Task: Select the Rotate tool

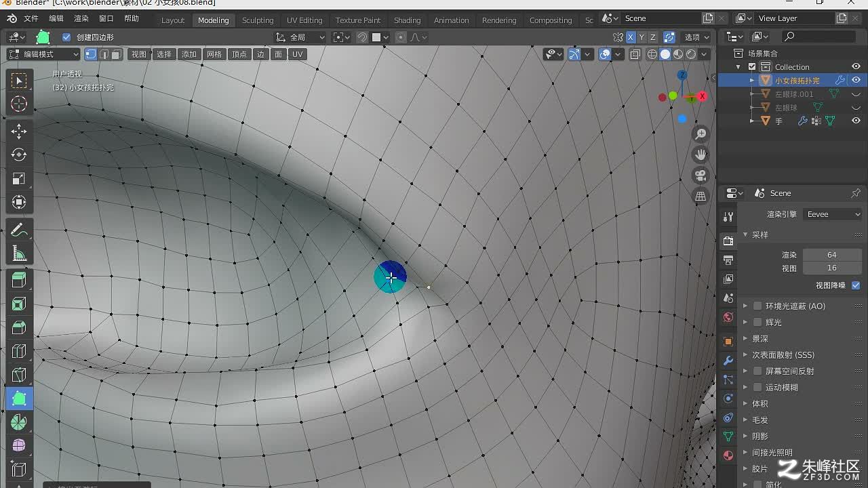Action: (19, 155)
